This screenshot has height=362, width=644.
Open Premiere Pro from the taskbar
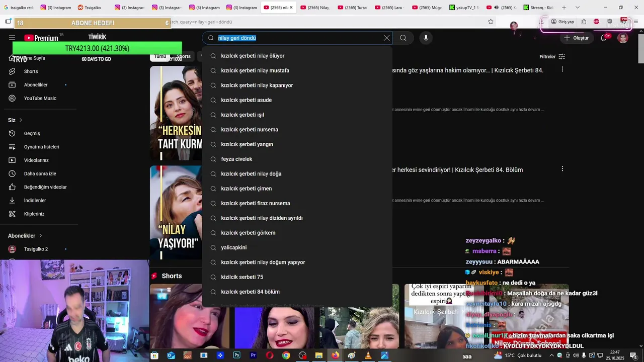253,355
